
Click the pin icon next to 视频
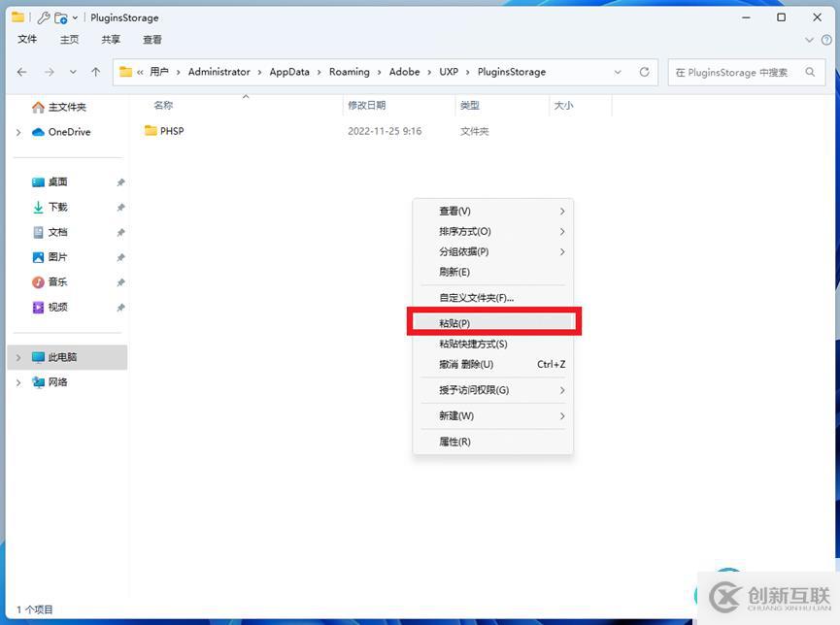[120, 308]
